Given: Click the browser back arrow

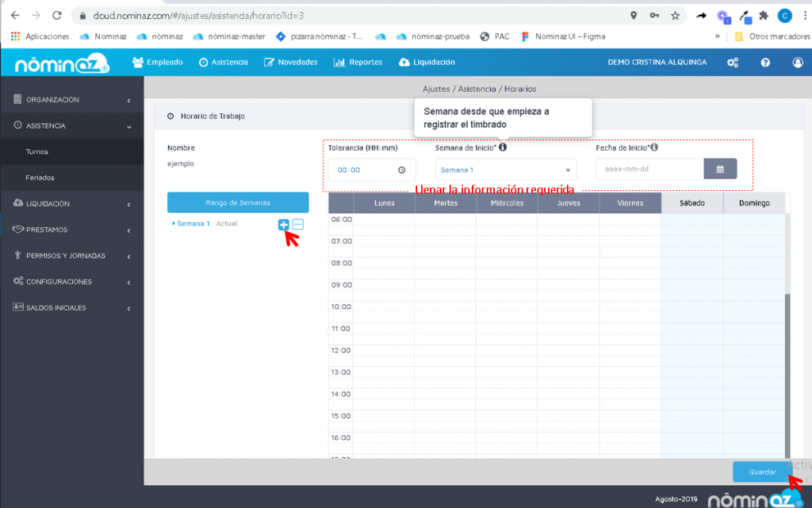Looking at the screenshot, I should (x=15, y=16).
